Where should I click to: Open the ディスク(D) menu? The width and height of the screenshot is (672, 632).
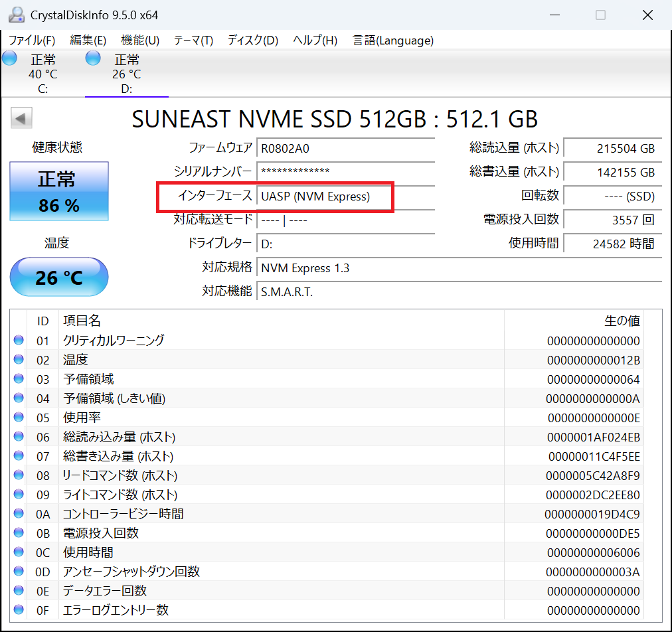[253, 40]
